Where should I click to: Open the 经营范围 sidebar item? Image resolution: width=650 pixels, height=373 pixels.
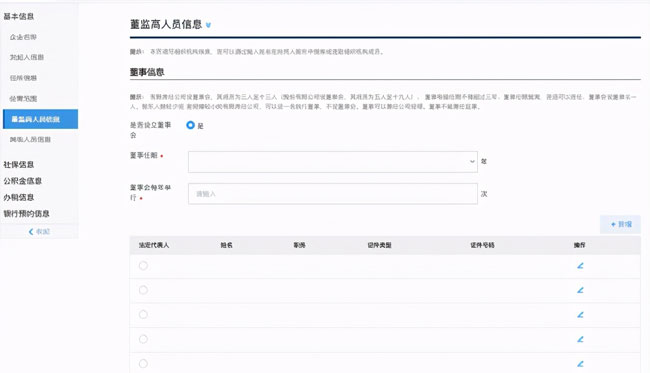pyautogui.click(x=23, y=99)
